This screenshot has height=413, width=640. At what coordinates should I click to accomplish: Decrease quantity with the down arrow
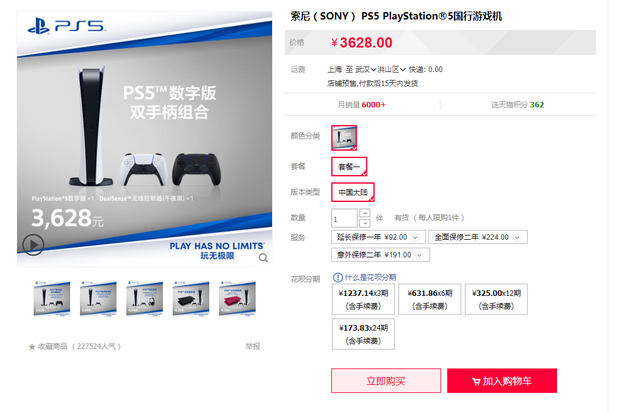(365, 223)
